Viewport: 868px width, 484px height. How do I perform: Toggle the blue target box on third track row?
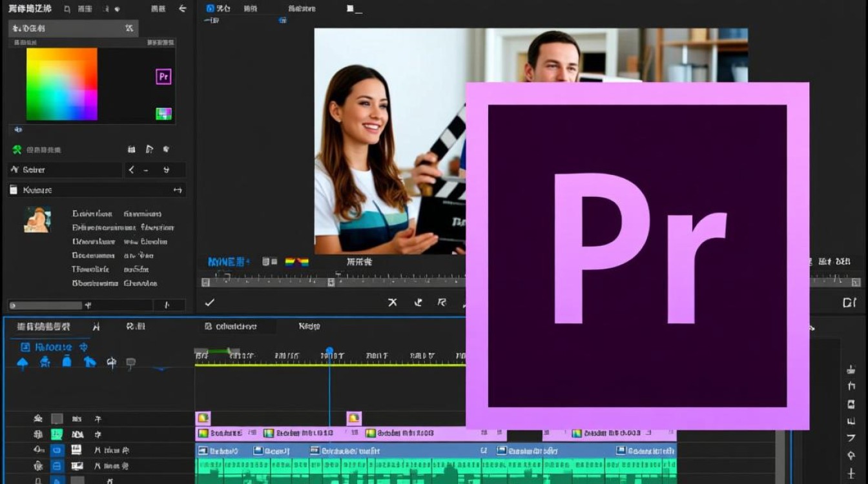(x=57, y=450)
